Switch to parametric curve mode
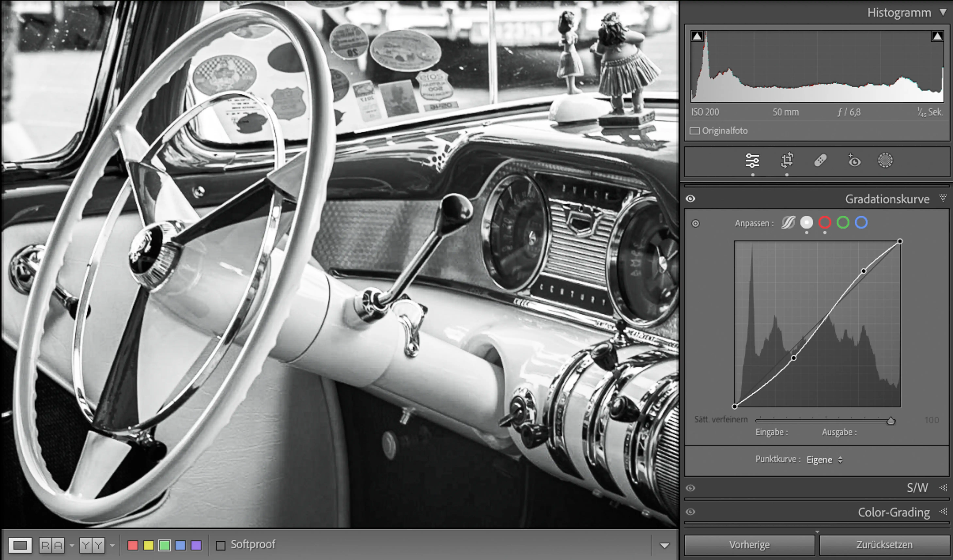The height and width of the screenshot is (560, 953). (788, 222)
